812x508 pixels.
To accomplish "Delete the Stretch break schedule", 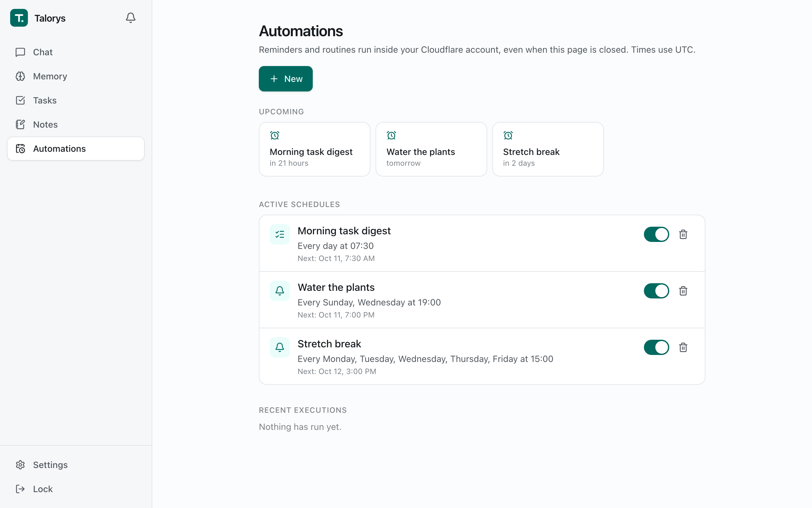I will tap(683, 347).
